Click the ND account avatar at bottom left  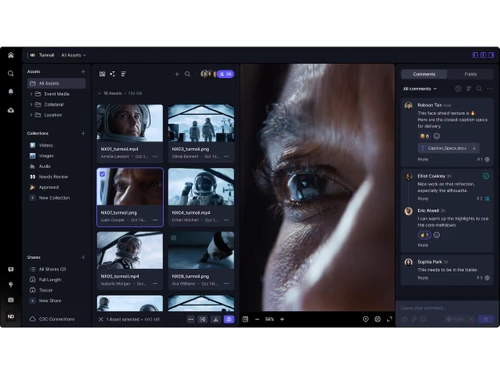[x=11, y=316]
